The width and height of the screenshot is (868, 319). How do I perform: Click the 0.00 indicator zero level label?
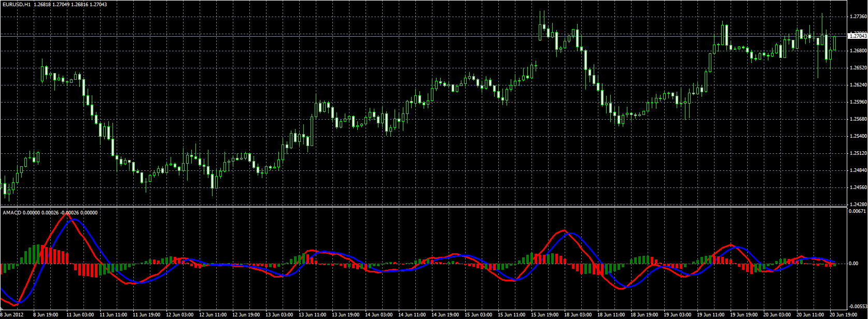(853, 263)
